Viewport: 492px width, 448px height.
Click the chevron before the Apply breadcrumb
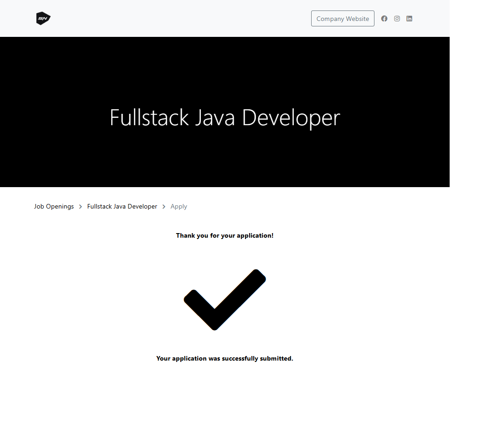point(164,207)
